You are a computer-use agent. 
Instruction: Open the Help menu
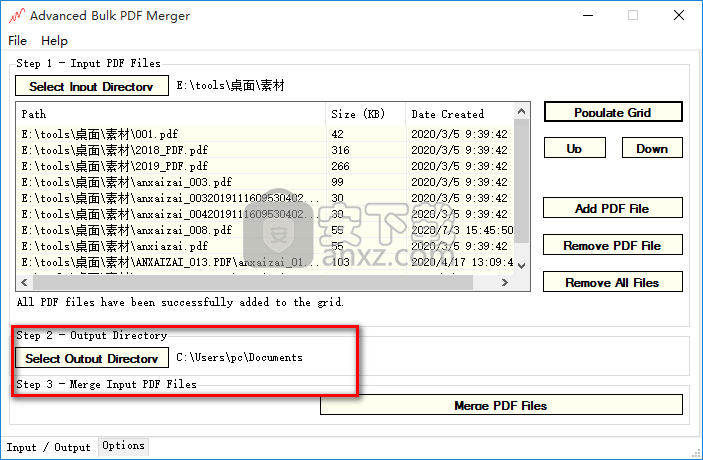54,41
